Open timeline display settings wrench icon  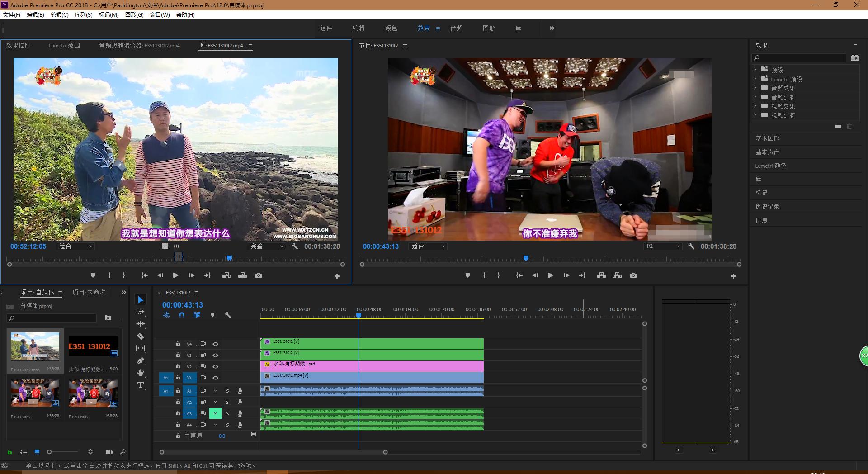click(228, 315)
